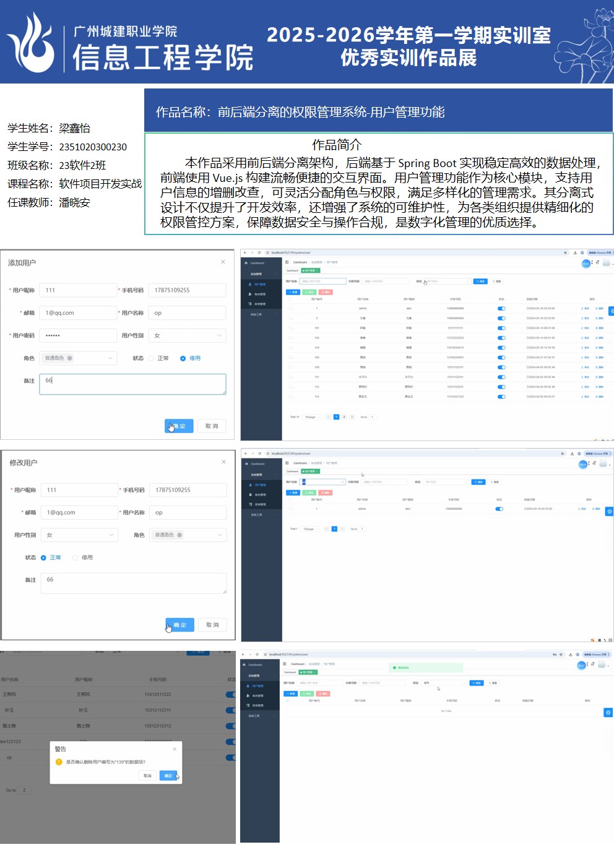Confirm deletion with 确定 in 警告 dialog

click(168, 776)
